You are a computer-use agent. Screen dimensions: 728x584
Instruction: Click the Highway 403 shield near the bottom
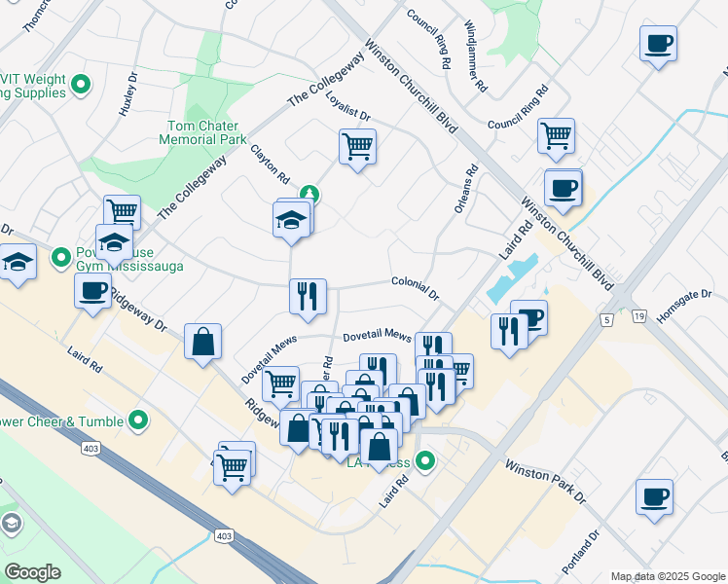224,536
